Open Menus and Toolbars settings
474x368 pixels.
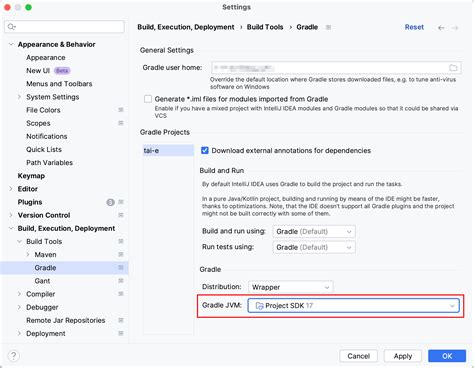tap(59, 84)
